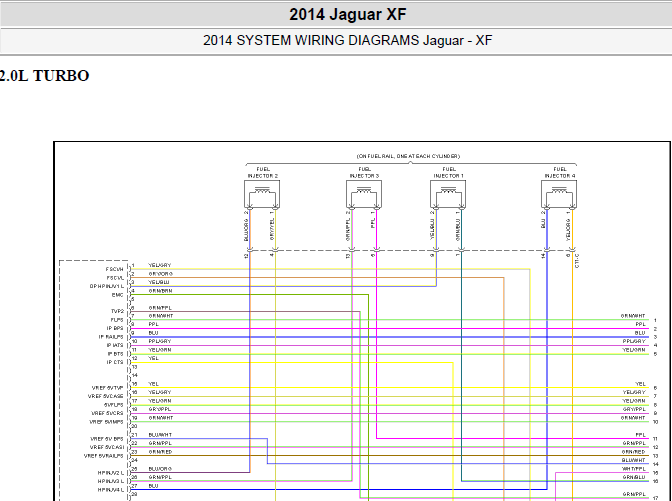Select the EMC terminal label
This screenshot has width=672, height=501.
pyautogui.click(x=117, y=295)
